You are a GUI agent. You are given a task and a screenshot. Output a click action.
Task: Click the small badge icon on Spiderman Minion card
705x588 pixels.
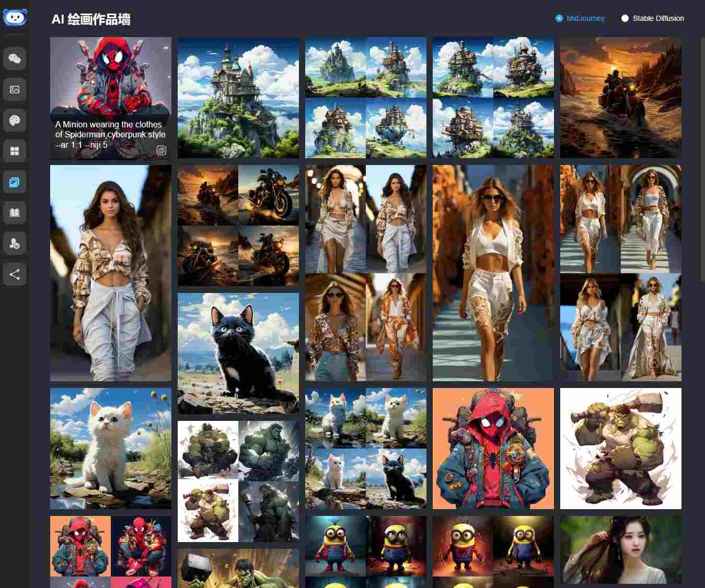tap(161, 150)
